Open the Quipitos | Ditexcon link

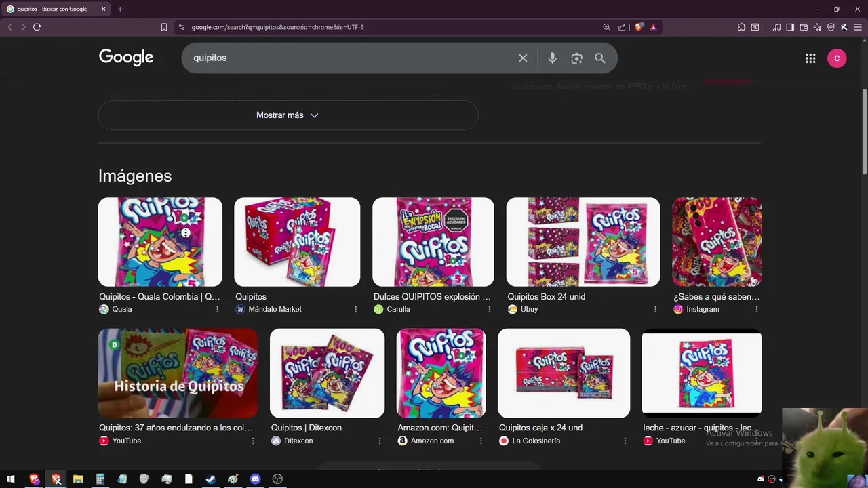coord(306,428)
